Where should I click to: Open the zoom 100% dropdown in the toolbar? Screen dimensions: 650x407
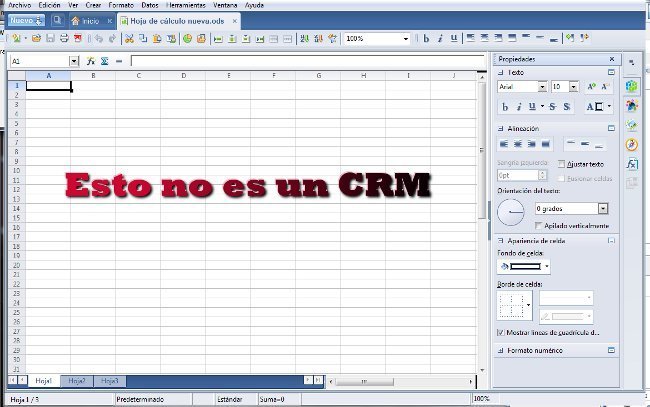[405, 39]
